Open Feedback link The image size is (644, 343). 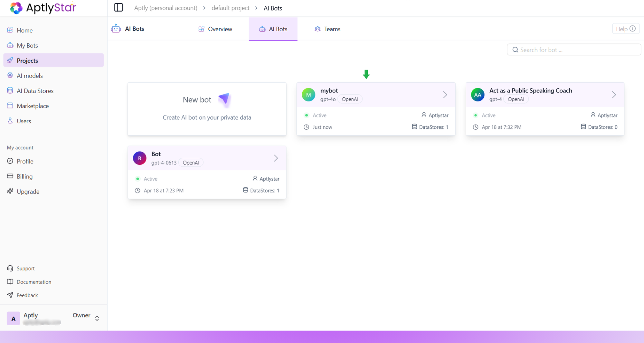point(27,295)
